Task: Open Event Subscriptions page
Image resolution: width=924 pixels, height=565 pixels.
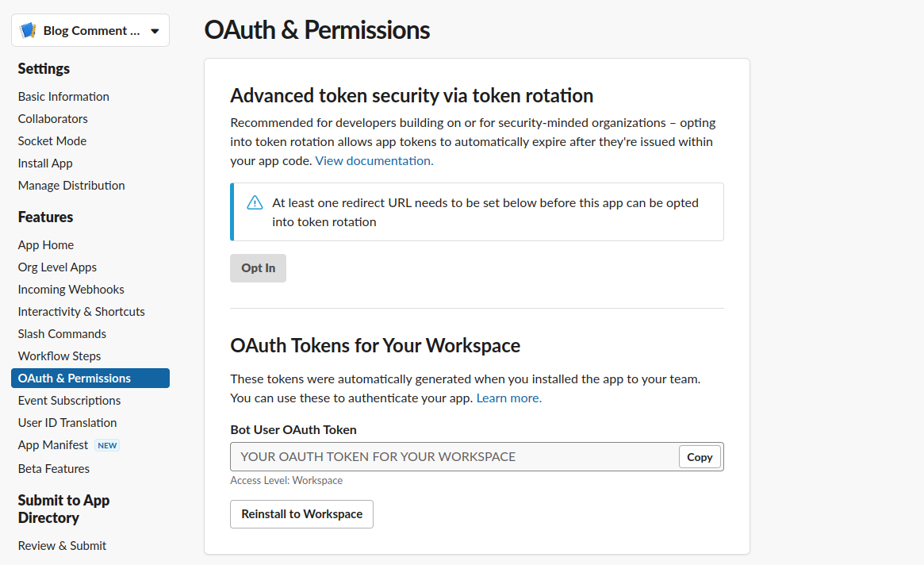Action: [x=70, y=401]
